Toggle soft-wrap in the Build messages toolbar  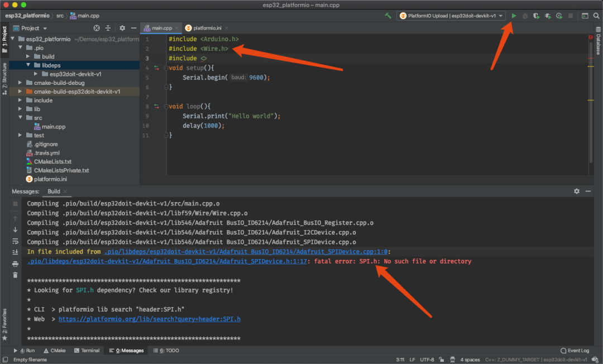[15, 241]
